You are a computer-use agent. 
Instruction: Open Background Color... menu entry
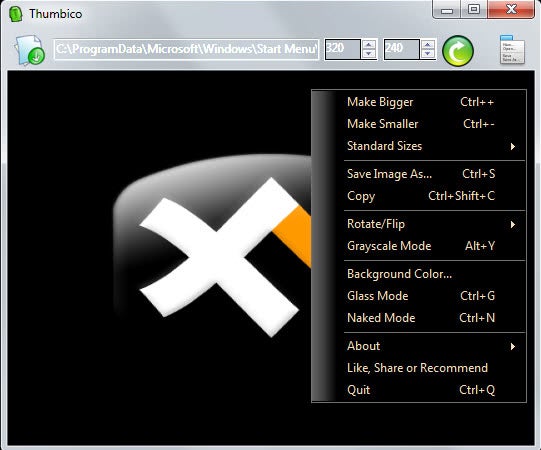click(419, 274)
